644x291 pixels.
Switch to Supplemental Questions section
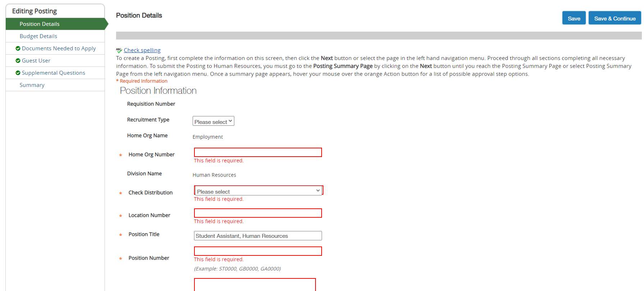(x=53, y=73)
